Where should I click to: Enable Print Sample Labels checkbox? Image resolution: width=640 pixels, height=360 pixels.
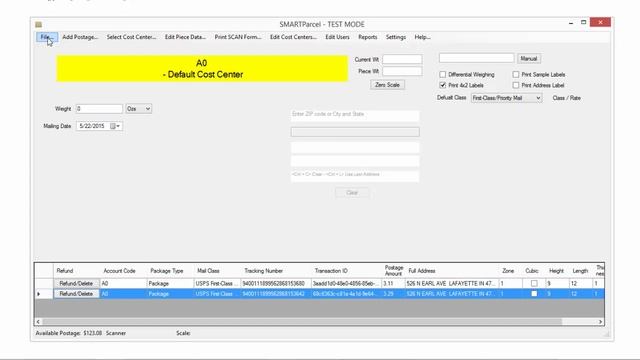(x=516, y=75)
